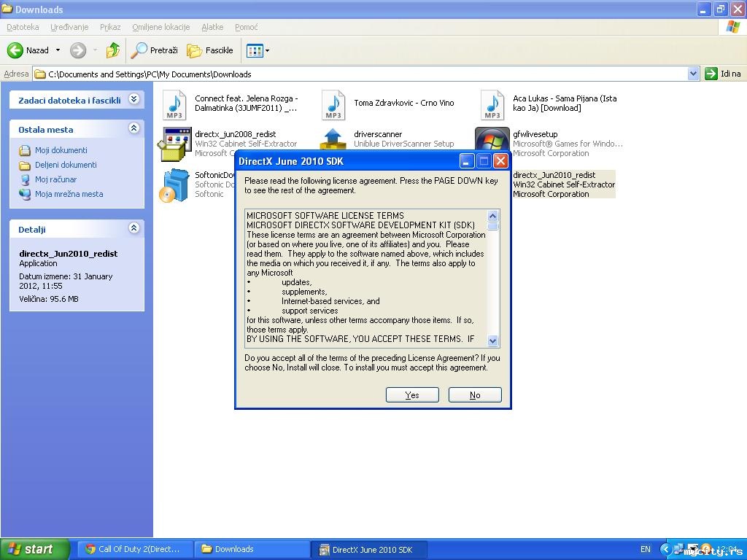747x560 pixels.
Task: Collapse the Detalji panel
Action: coord(134,228)
